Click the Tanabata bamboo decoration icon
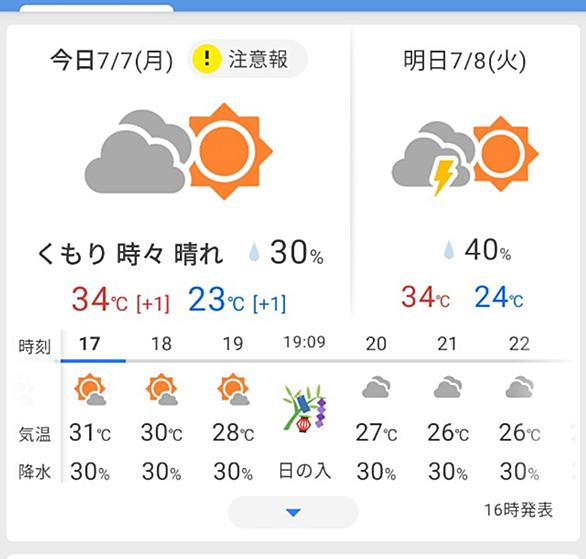Screen dimensions: 586x559 (x=305, y=408)
